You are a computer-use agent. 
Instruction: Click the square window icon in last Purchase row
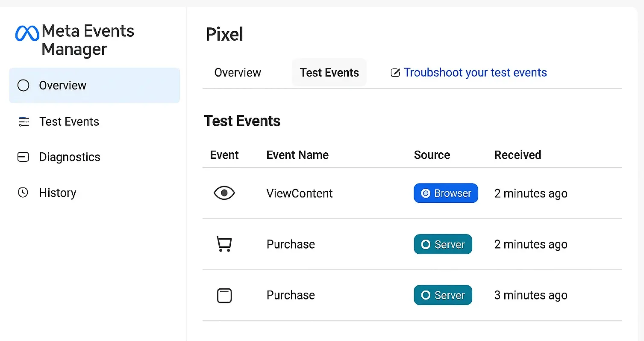click(x=224, y=296)
